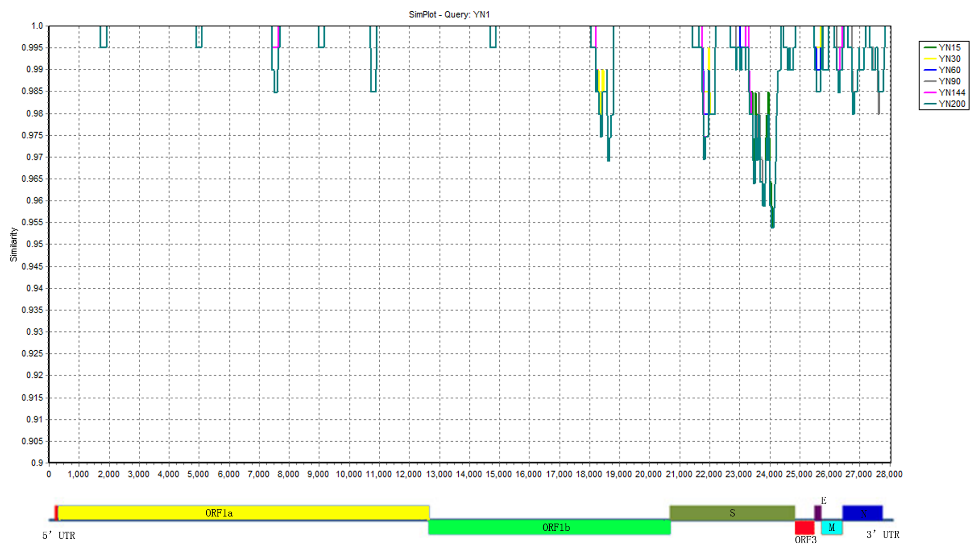Click the 3' UTR label
Image resolution: width=980 pixels, height=552 pixels.
pyautogui.click(x=883, y=535)
